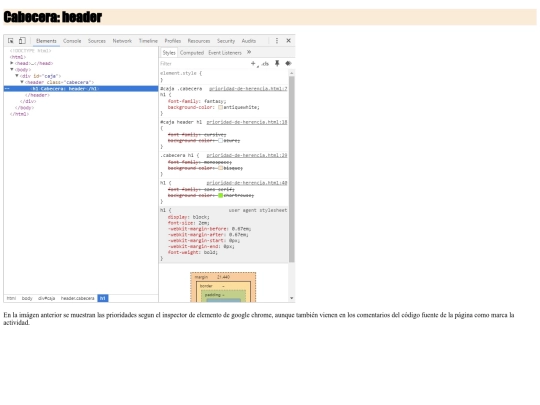Open source link prioridad-de-herencia.html:40
The height and width of the screenshot is (405, 540).
point(247,183)
